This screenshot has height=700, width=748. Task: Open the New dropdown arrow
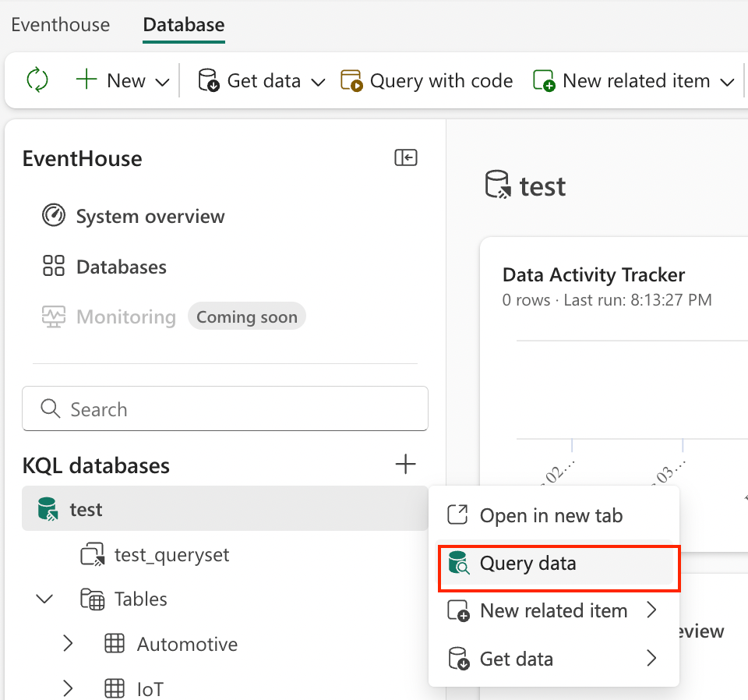163,82
